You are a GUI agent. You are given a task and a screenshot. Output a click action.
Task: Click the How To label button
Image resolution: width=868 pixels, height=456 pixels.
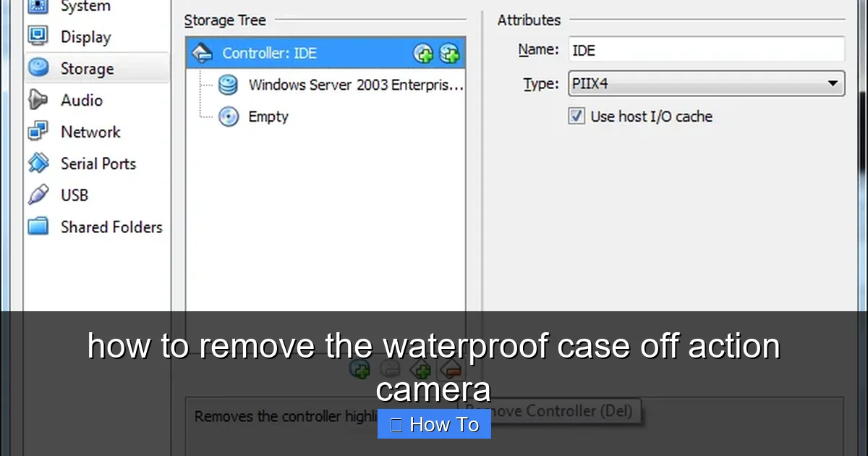[x=434, y=424]
